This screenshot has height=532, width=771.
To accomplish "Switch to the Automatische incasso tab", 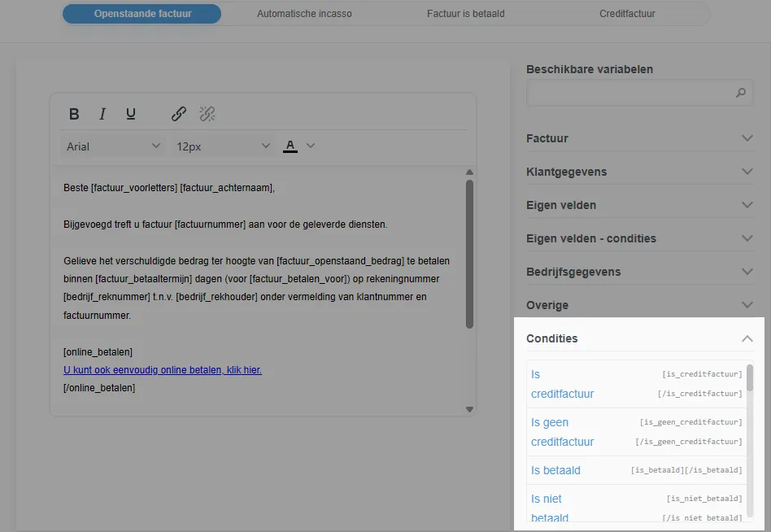I will [x=304, y=14].
